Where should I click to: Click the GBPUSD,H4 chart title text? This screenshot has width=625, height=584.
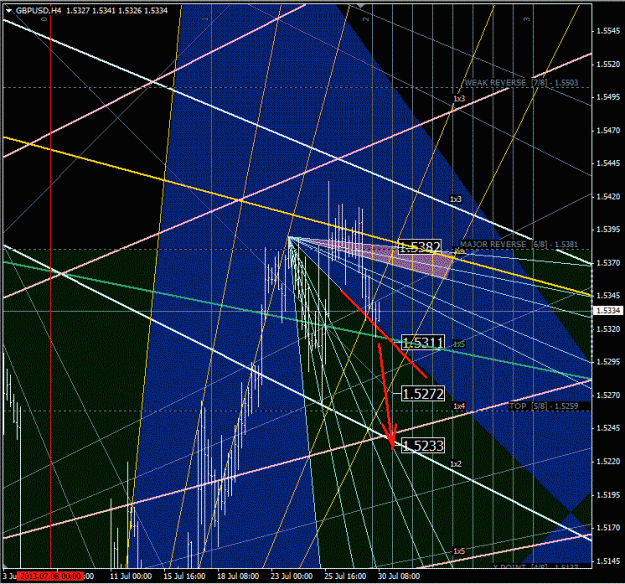(x=39, y=11)
